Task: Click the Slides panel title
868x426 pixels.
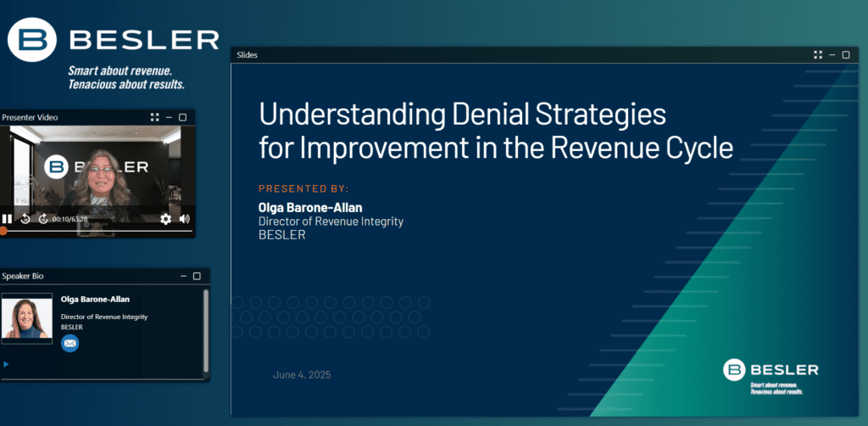Action: click(247, 55)
